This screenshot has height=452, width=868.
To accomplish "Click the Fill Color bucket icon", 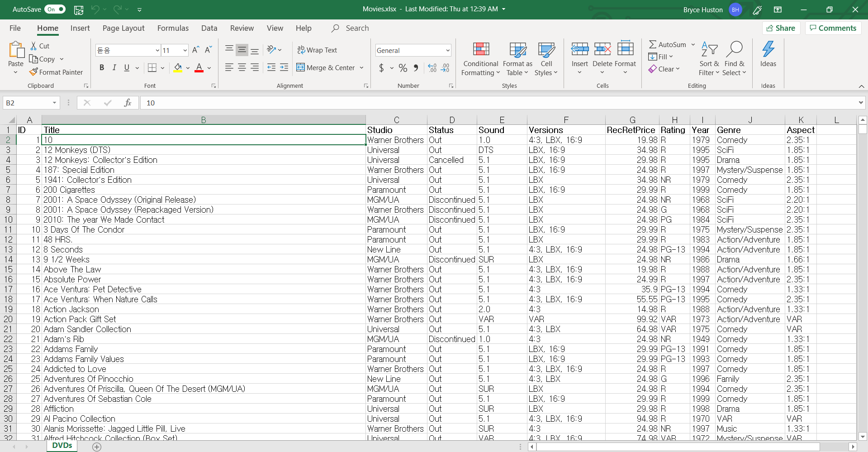I will coord(178,68).
